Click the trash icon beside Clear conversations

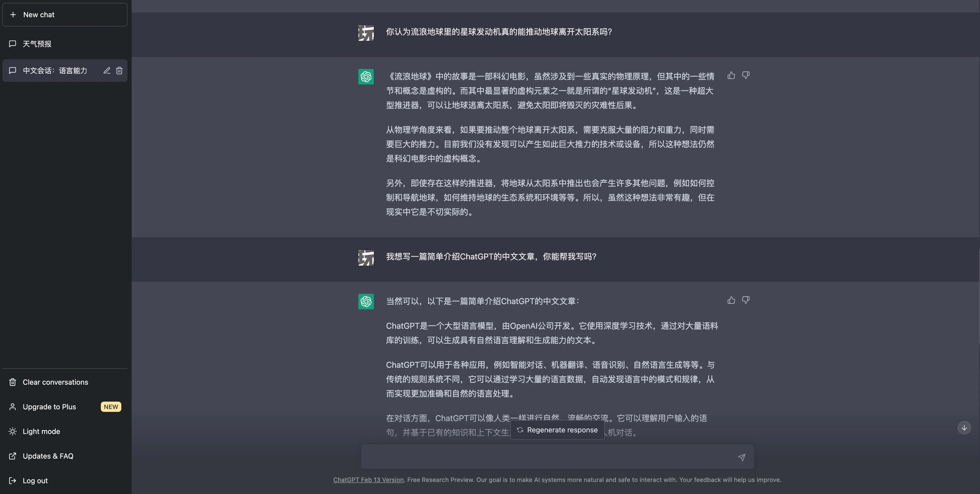coord(13,382)
